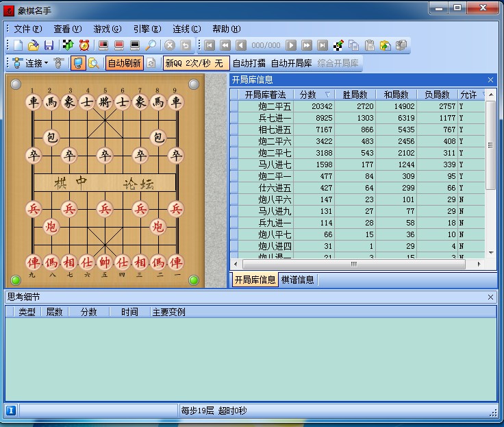
Task: Click the edit board position icon
Action: [x=338, y=45]
